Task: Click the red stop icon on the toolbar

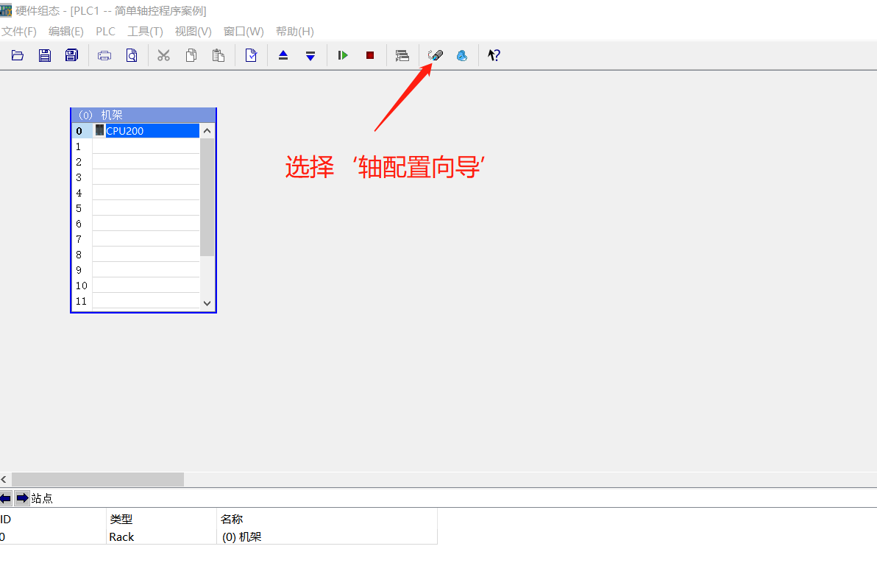Action: [369, 54]
